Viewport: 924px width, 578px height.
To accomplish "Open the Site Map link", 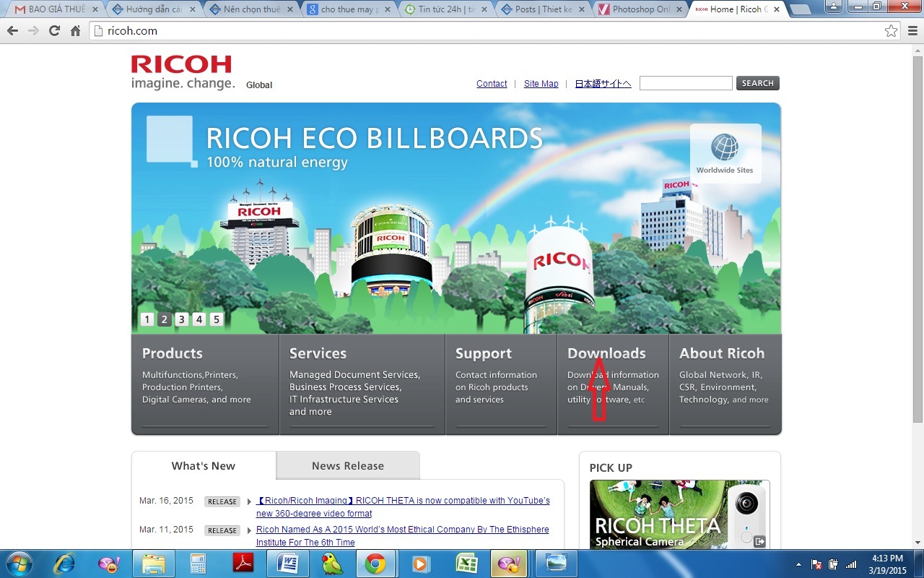I will (541, 84).
